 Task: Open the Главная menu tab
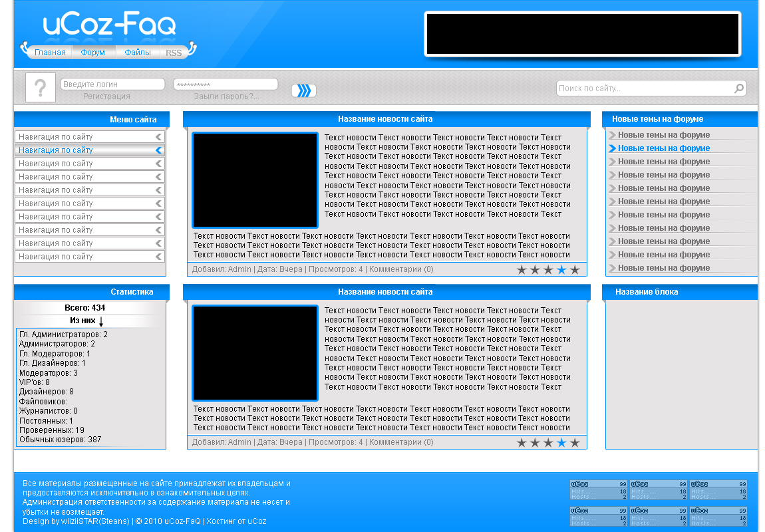[50, 53]
